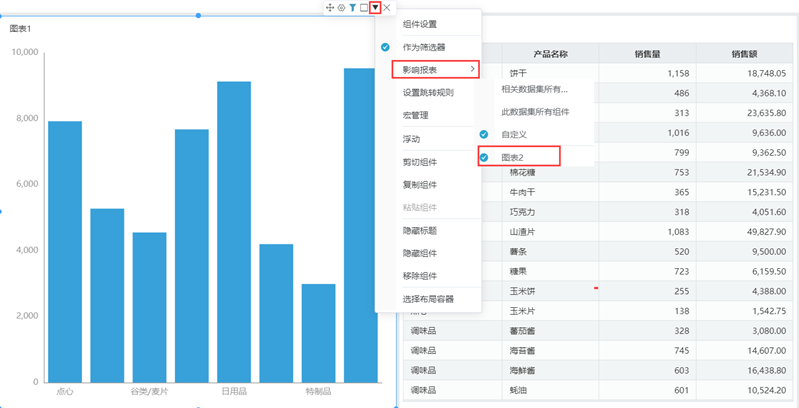This screenshot has width=799, height=408.
Task: Click the maximize square icon in component toolbar
Action: 363,8
